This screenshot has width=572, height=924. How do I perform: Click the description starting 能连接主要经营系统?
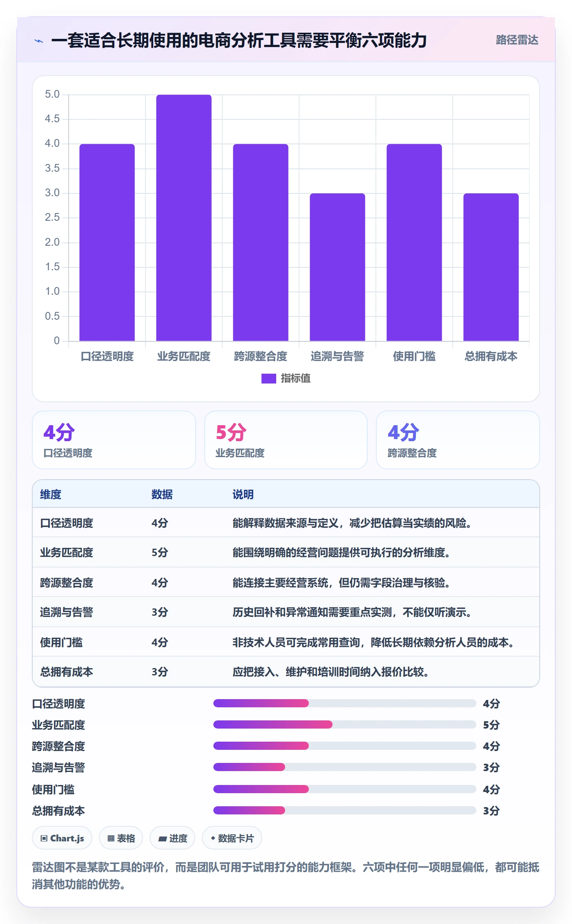point(342,583)
